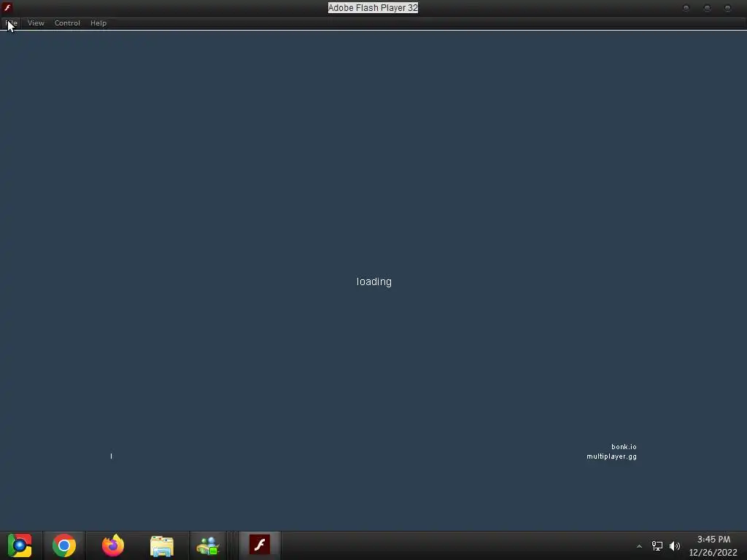Click the multiplayer.gg link
This screenshot has width=747, height=560.
(612, 456)
